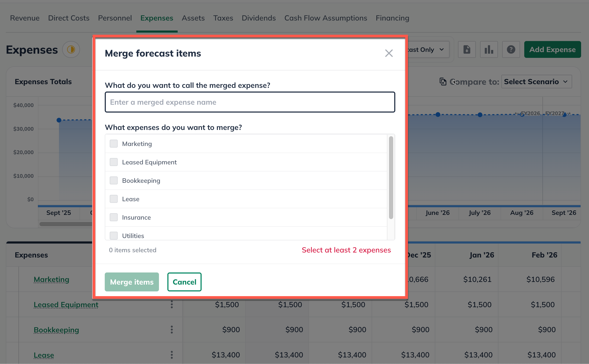
Task: Close the Merge forecast items dialog
Action: click(x=389, y=53)
